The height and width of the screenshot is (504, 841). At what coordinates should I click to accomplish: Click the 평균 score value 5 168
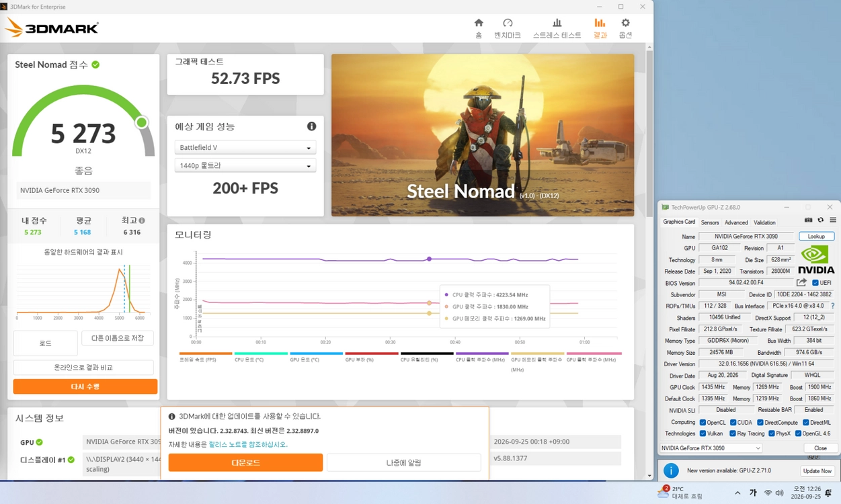82,233
